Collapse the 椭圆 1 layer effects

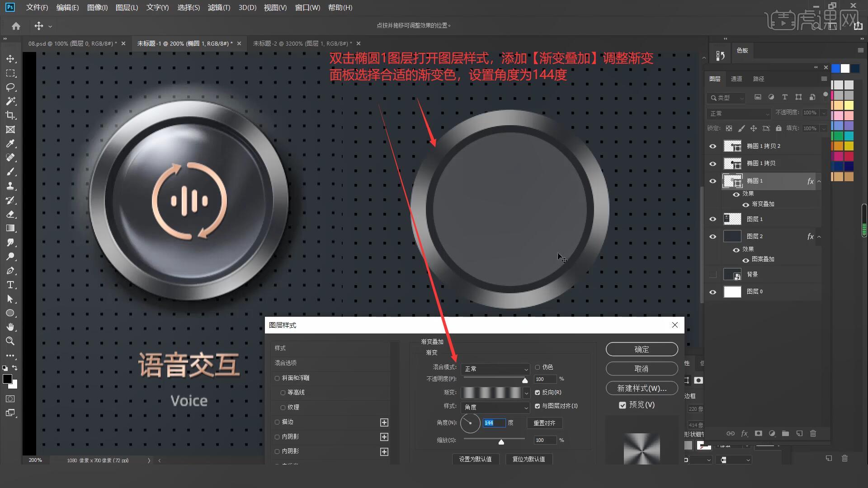tap(819, 181)
